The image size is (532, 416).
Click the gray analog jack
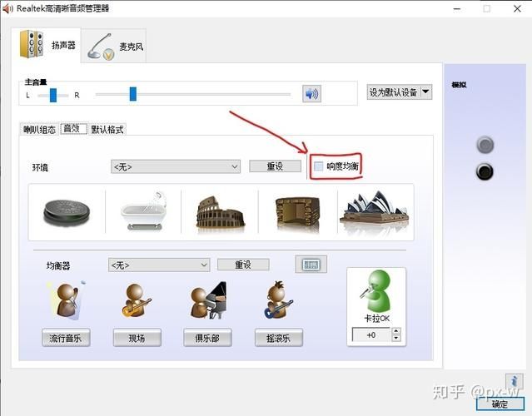(485, 145)
